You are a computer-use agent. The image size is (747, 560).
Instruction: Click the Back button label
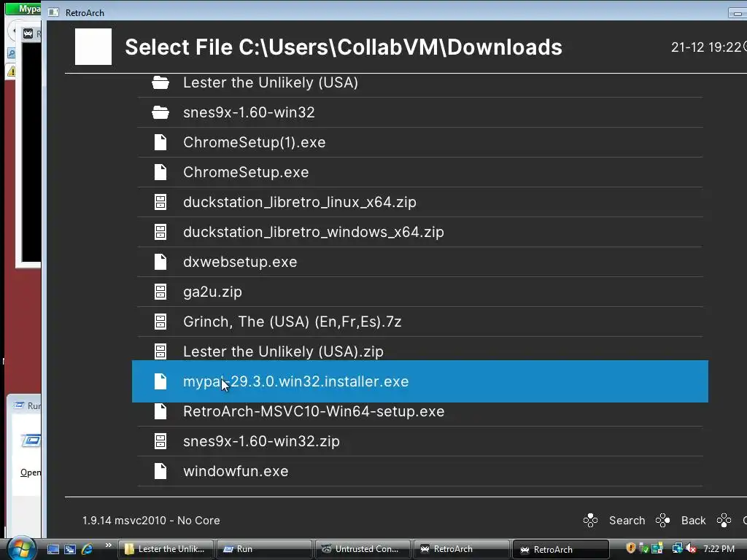(693, 521)
